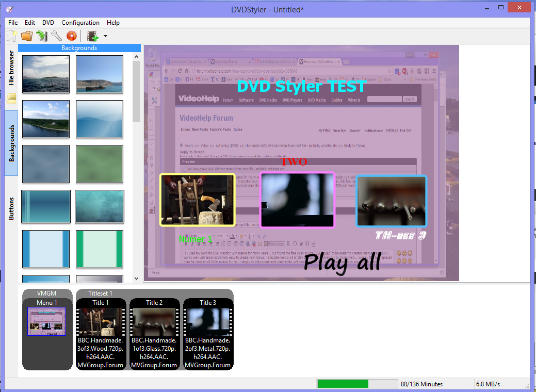Switch to the Backgrounds side tab
536x392 pixels.
[11, 143]
